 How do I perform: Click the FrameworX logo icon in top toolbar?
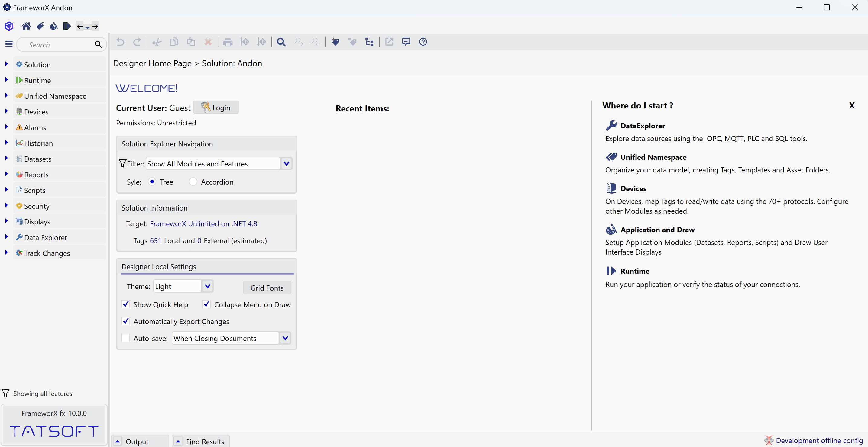click(x=9, y=26)
